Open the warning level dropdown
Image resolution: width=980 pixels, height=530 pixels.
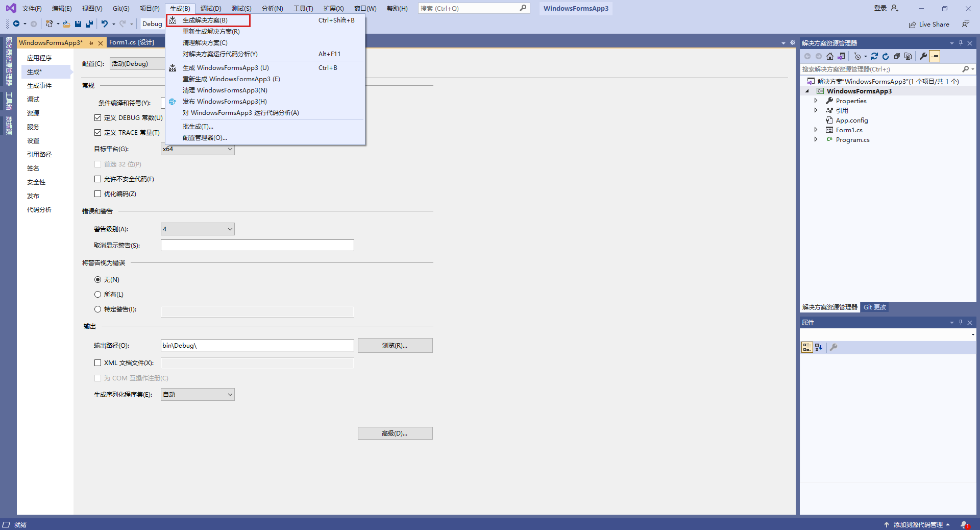pyautogui.click(x=198, y=229)
